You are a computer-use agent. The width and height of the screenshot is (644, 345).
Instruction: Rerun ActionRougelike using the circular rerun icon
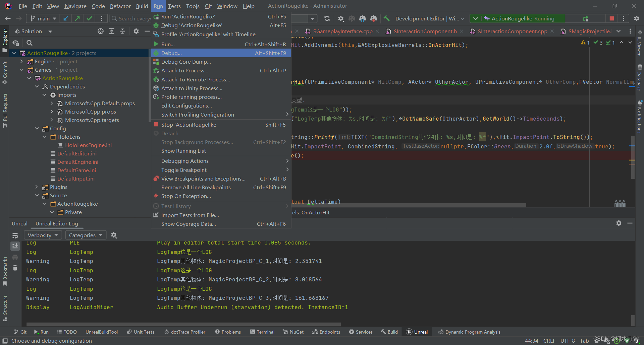tap(586, 18)
